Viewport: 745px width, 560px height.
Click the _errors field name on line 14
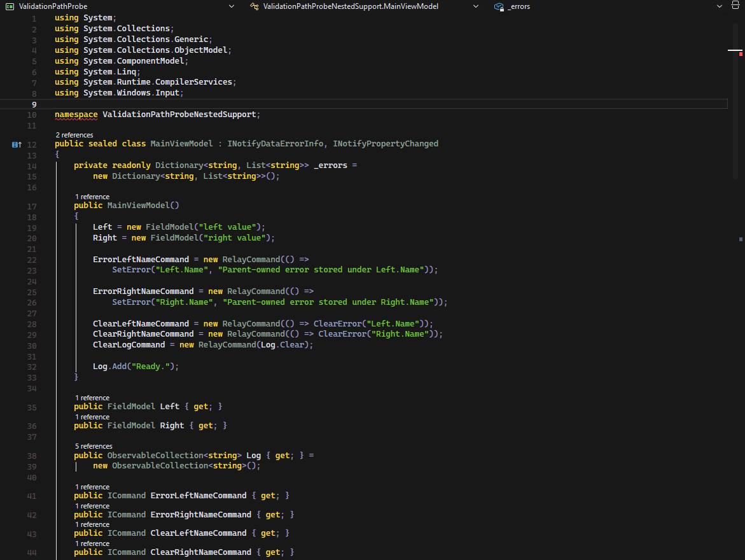tap(330, 165)
